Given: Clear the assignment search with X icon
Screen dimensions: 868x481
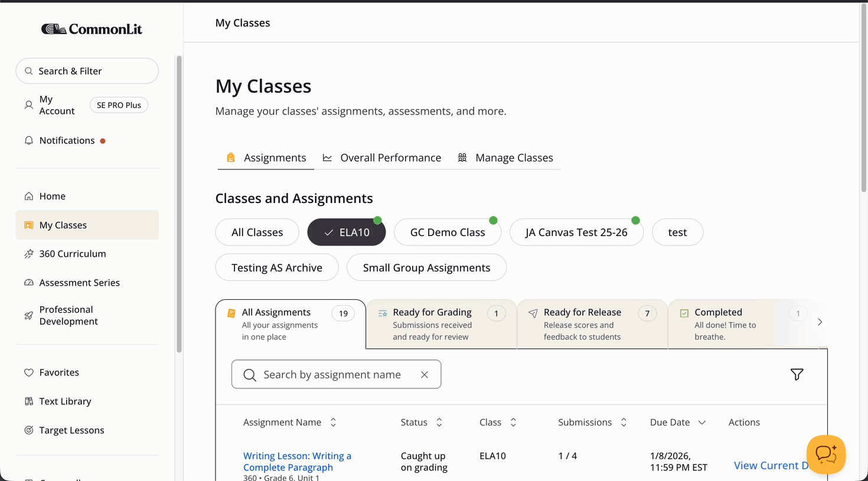Looking at the screenshot, I should coord(424,375).
